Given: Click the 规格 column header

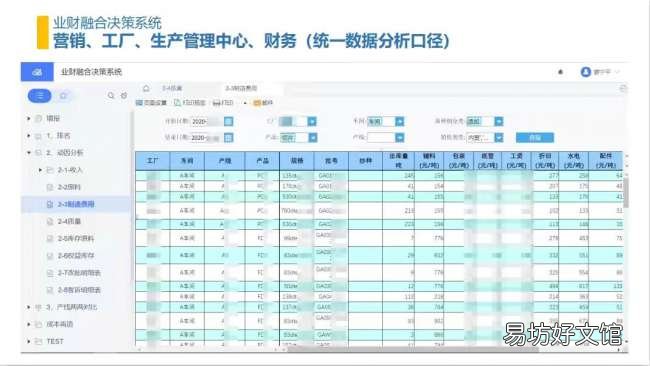Looking at the screenshot, I should (297, 161).
